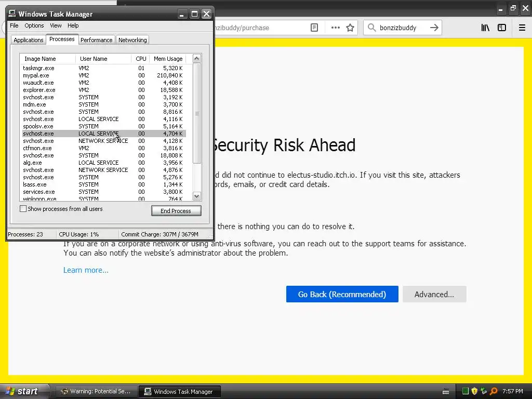Enable Show processes from all users

(x=23, y=209)
